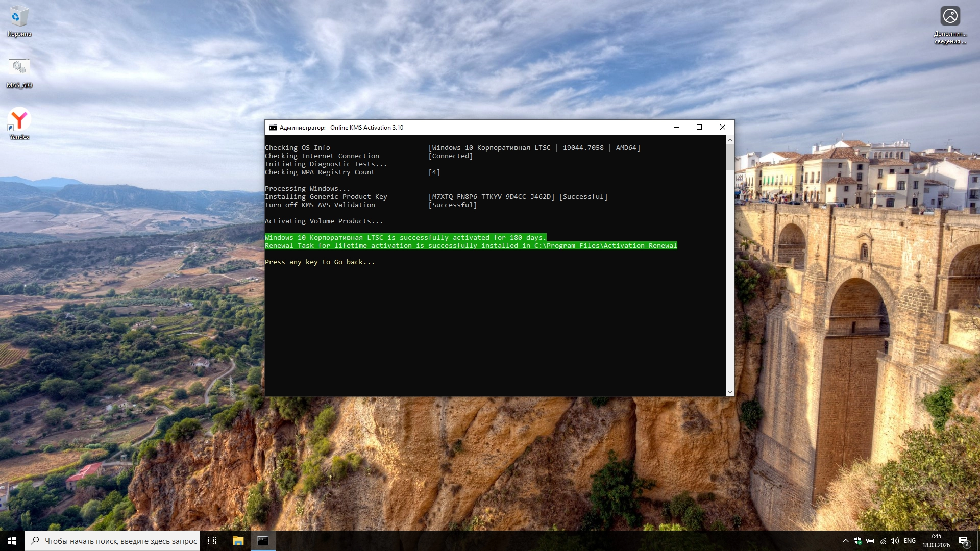Open the Wi-Fi network tray icon
This screenshot has height=551, width=980.
tap(883, 541)
